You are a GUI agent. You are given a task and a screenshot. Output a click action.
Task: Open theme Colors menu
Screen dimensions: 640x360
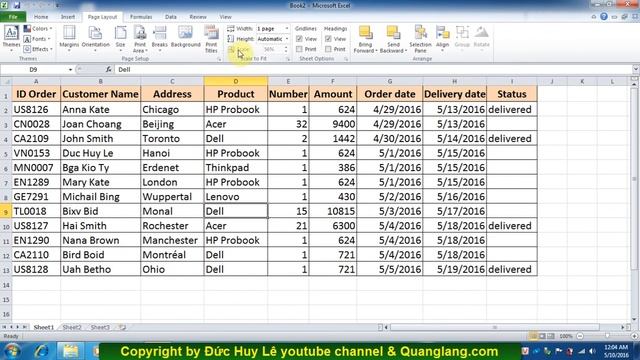[x=38, y=29]
